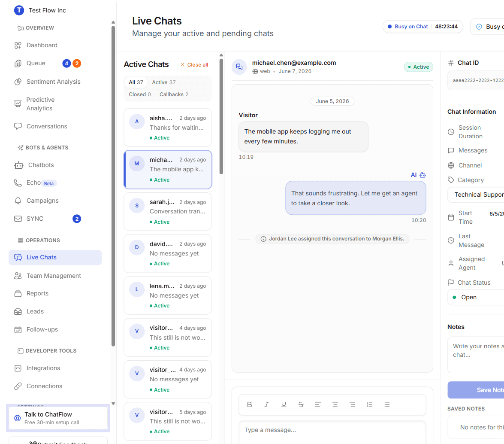504x444 pixels.
Task: Select Live Chats in sidebar
Action: (x=55, y=257)
